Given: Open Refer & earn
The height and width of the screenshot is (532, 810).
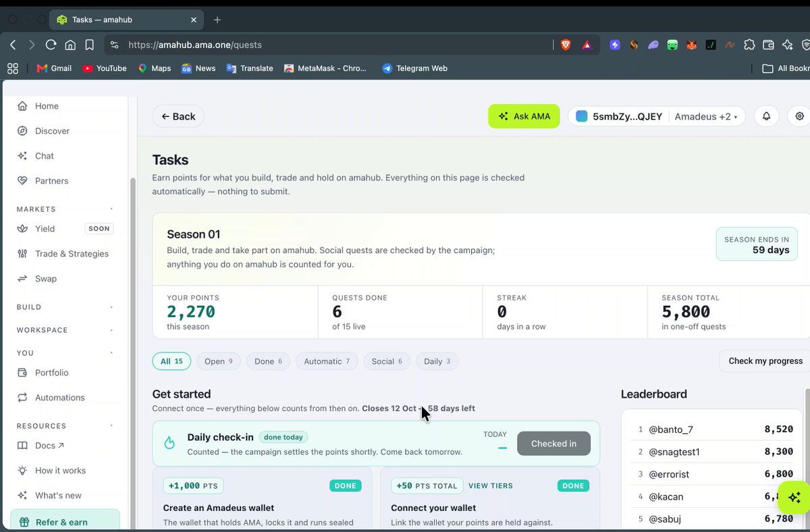Looking at the screenshot, I should pyautogui.click(x=65, y=522).
